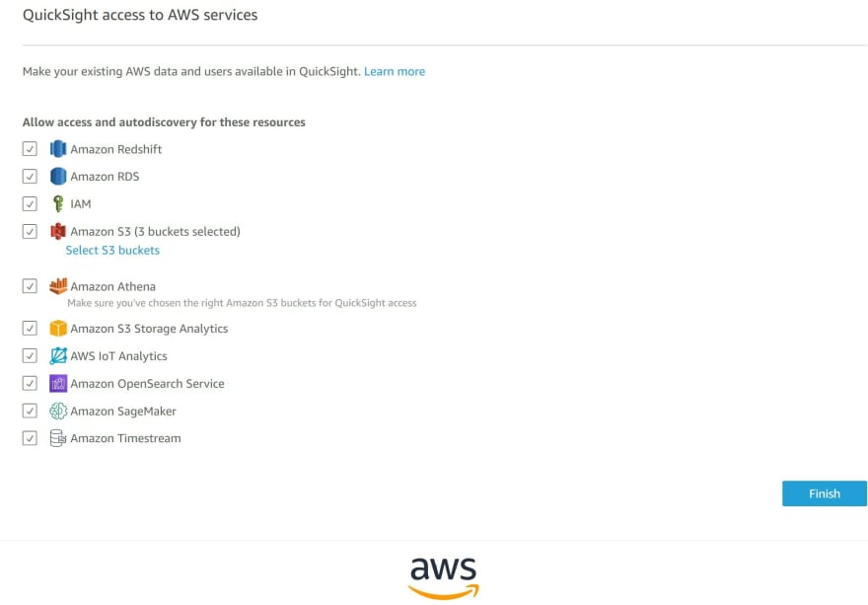Click the AWS logo in footer
Viewport: 868px width, 605px height.
click(x=444, y=577)
